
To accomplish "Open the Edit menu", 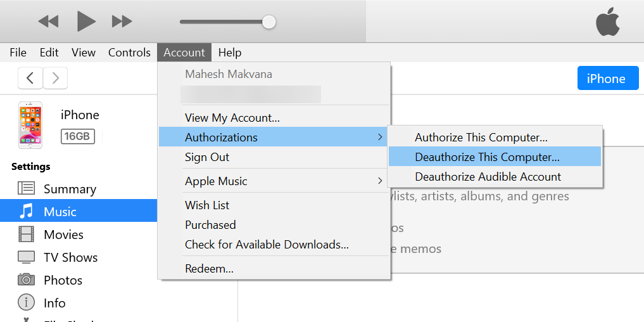I will [49, 53].
